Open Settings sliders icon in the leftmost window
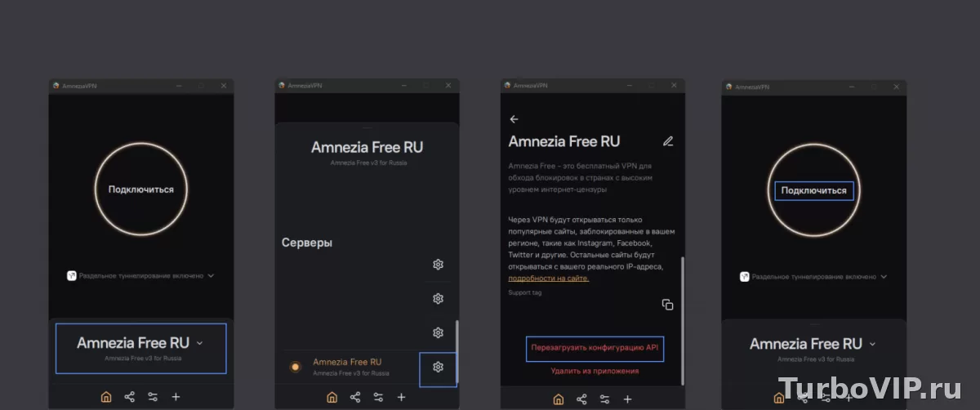This screenshot has height=410, width=980. click(153, 397)
